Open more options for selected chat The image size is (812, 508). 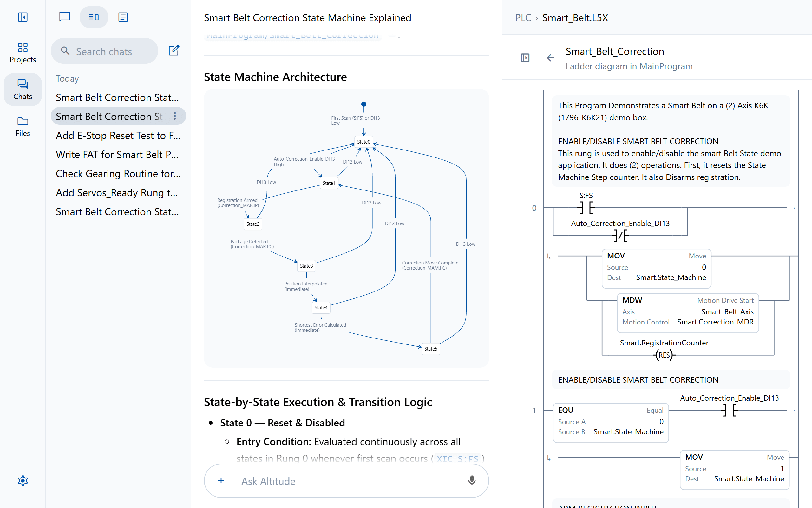175,116
